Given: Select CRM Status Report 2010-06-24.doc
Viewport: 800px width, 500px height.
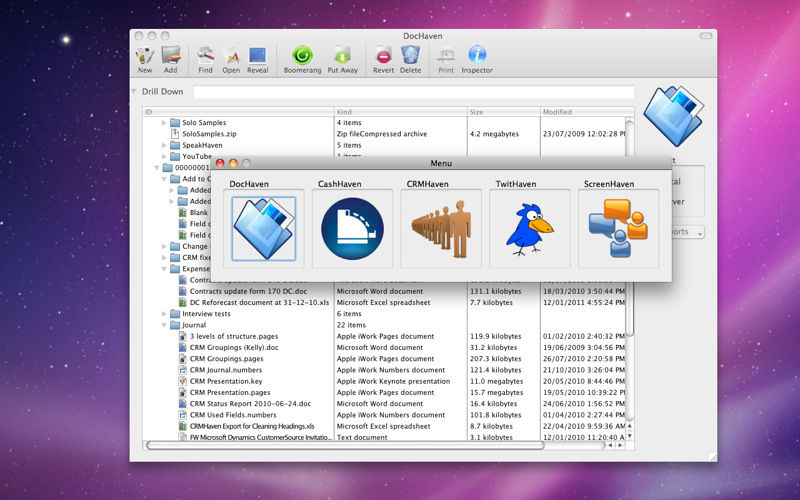Looking at the screenshot, I should coord(384,404).
